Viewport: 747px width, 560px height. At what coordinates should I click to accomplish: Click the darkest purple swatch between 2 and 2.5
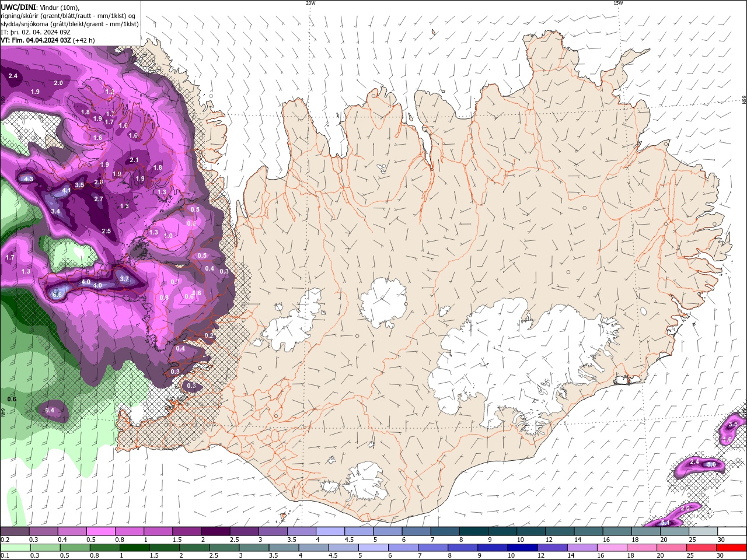click(215, 531)
